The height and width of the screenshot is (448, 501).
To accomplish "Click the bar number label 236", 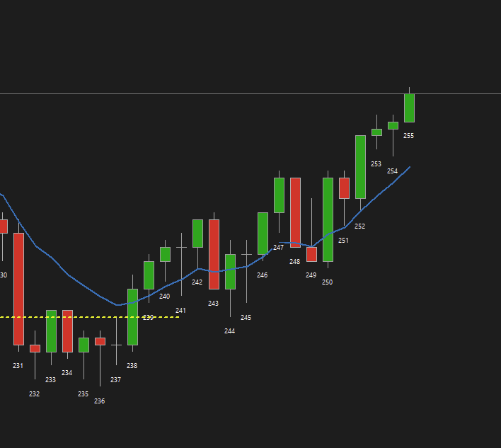I will [99, 401].
